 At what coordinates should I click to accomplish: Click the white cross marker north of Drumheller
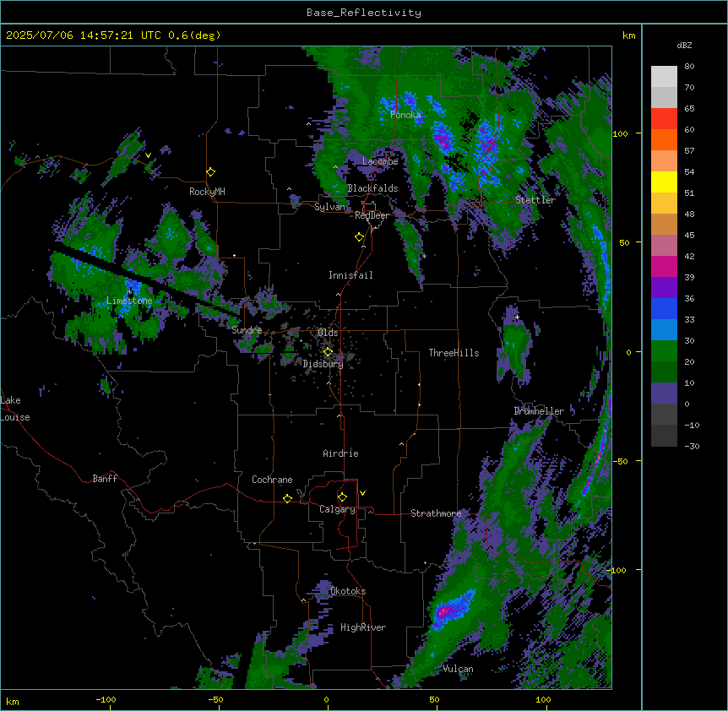tap(517, 318)
